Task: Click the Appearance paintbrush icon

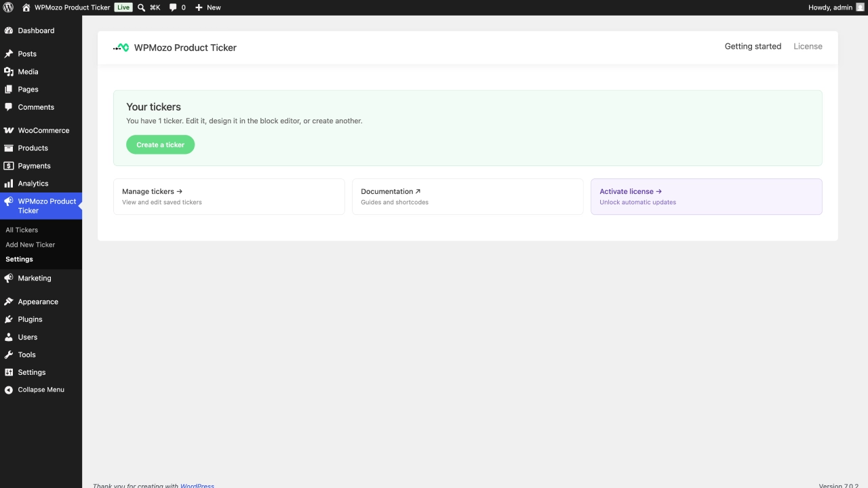Action: [x=9, y=302]
